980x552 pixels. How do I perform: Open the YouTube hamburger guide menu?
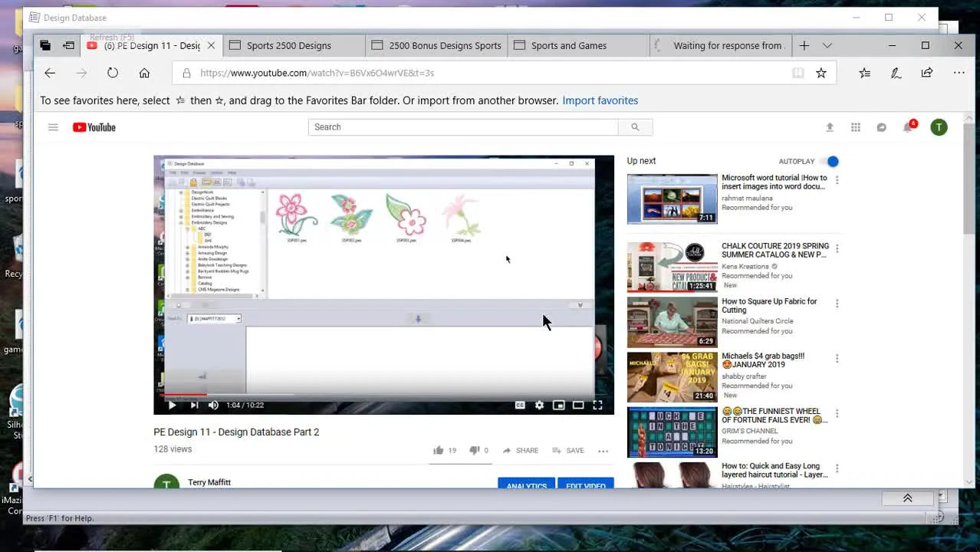point(53,127)
